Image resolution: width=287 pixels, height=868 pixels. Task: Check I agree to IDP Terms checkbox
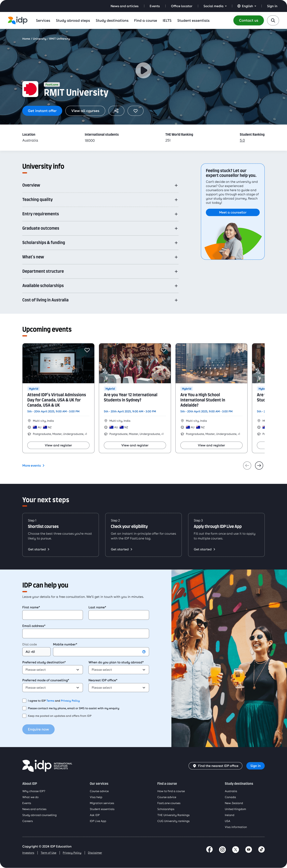[x=24, y=701]
